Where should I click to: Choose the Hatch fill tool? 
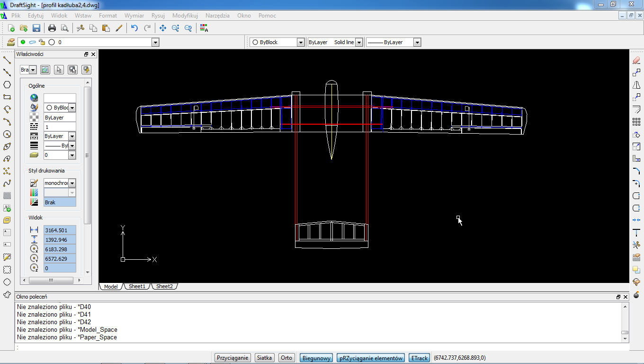[7, 195]
